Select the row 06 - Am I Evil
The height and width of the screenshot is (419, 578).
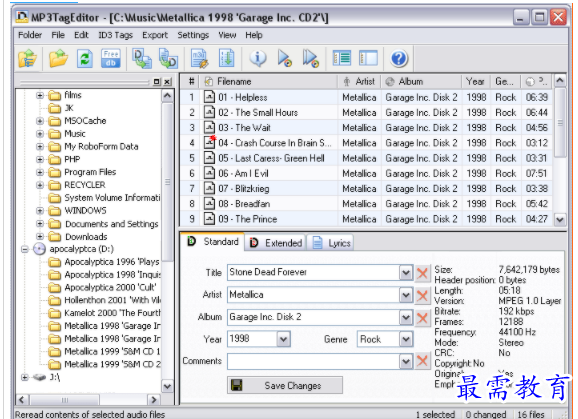coord(366,173)
